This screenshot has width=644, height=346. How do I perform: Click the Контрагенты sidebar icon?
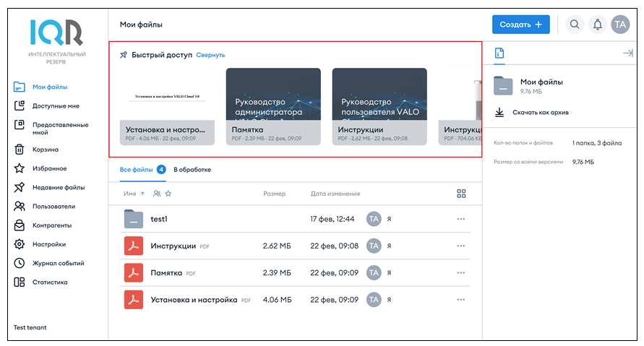[20, 225]
